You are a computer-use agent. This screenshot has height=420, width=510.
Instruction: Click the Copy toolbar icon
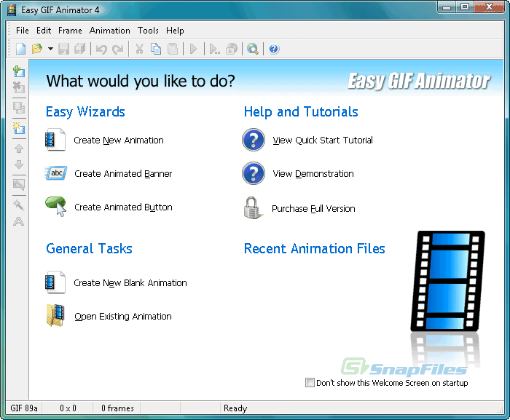click(x=156, y=49)
